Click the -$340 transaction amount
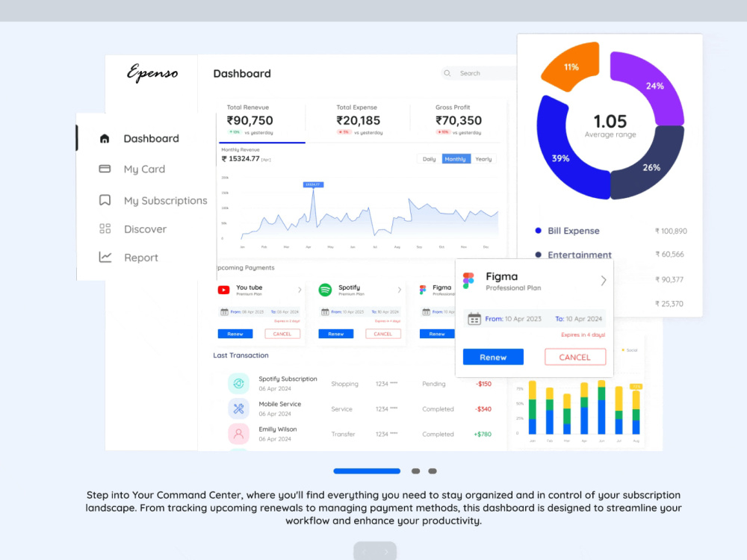This screenshot has height=560, width=747. 483,409
